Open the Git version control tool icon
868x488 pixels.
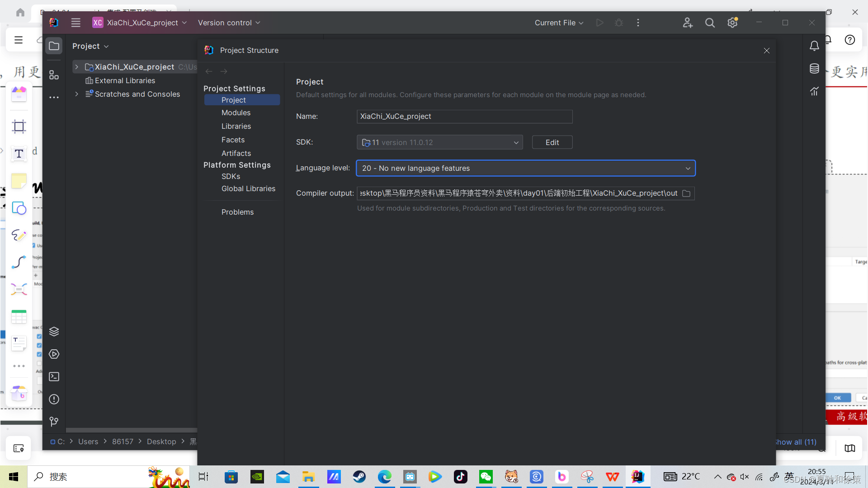click(54, 422)
